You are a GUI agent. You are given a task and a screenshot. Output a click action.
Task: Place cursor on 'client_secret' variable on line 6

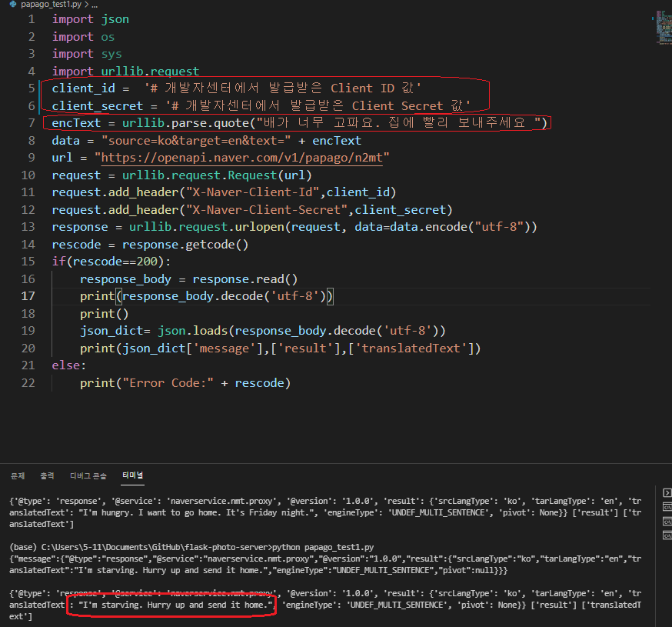98,106
